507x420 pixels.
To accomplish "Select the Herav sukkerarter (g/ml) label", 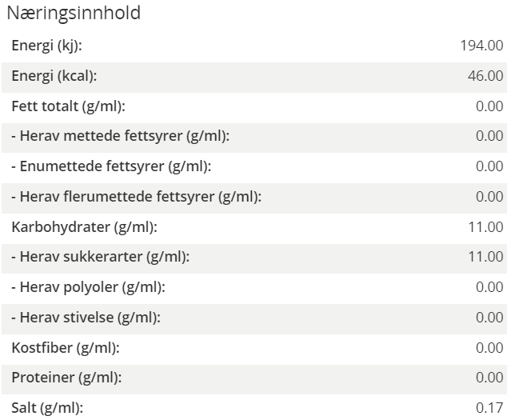I will (x=101, y=257).
